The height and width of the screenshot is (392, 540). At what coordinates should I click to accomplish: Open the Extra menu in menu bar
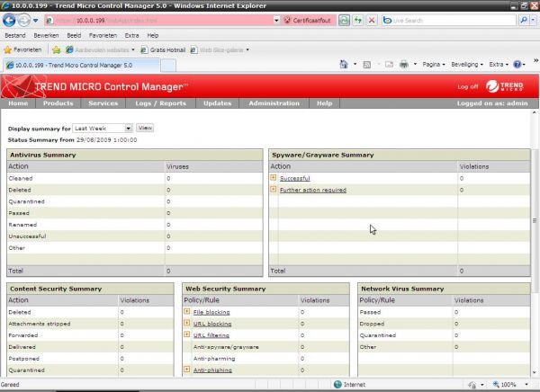point(131,35)
